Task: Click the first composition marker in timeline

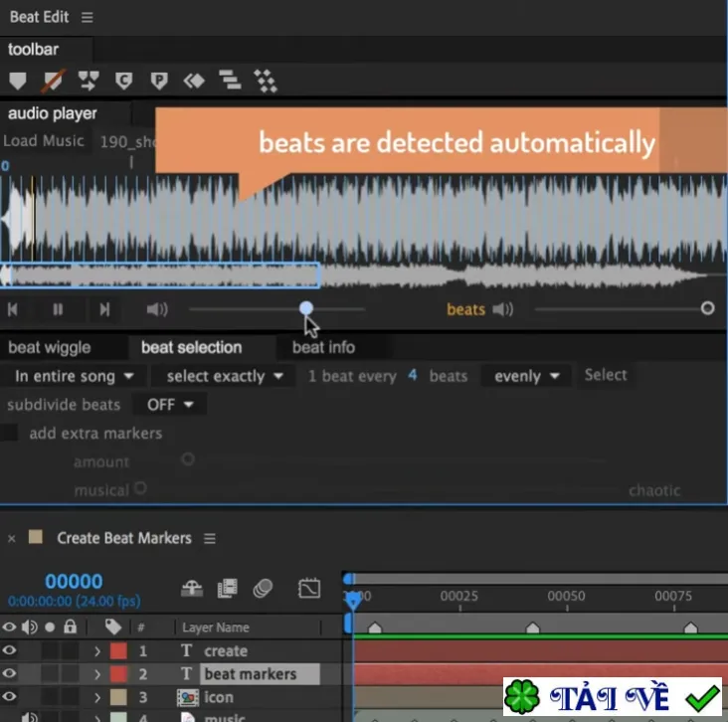Action: point(375,628)
